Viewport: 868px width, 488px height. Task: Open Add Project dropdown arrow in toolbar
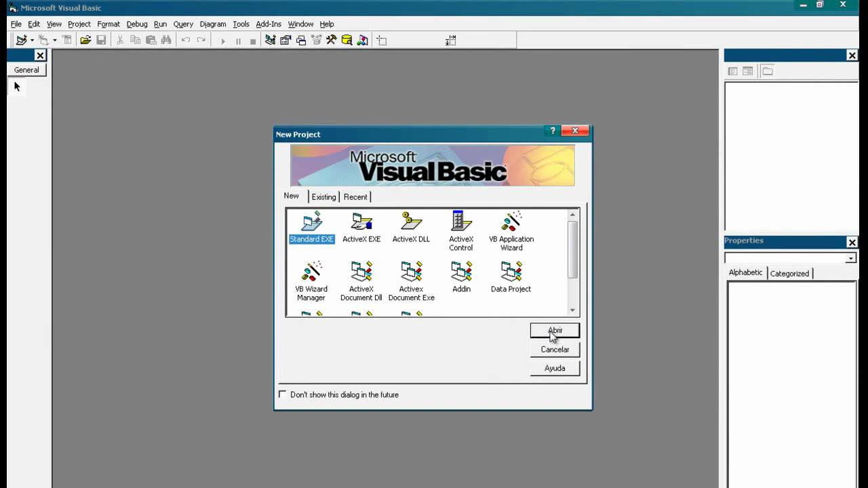tap(32, 41)
